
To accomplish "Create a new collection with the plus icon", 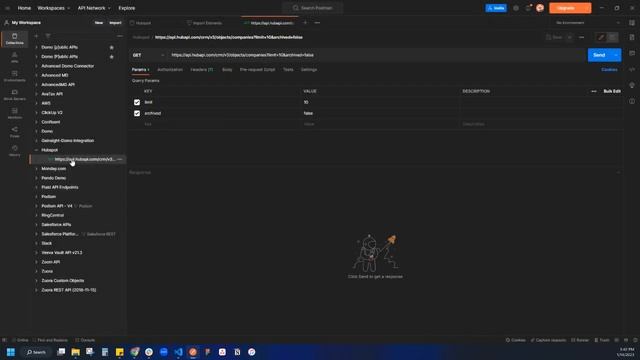I will click(x=36, y=36).
